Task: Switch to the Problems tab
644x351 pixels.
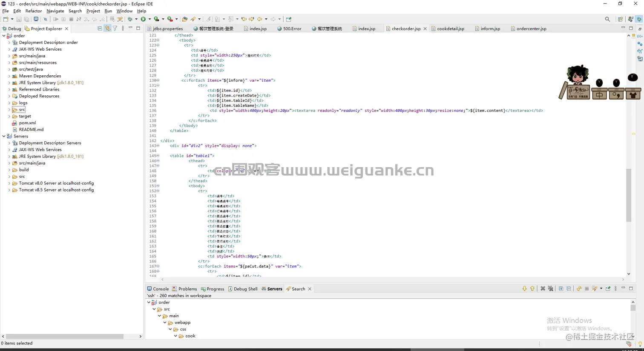Action: (184, 289)
